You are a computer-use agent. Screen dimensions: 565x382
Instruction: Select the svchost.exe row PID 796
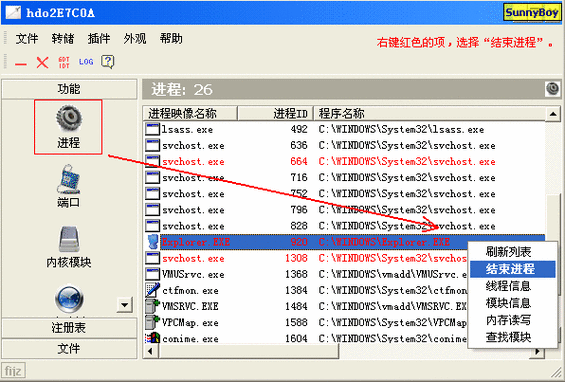click(x=344, y=210)
